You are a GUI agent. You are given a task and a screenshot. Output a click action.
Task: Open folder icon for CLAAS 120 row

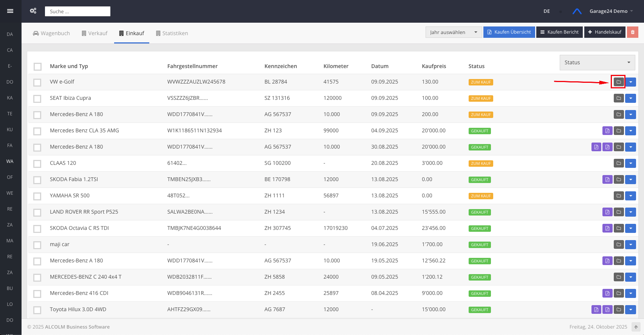coord(618,163)
